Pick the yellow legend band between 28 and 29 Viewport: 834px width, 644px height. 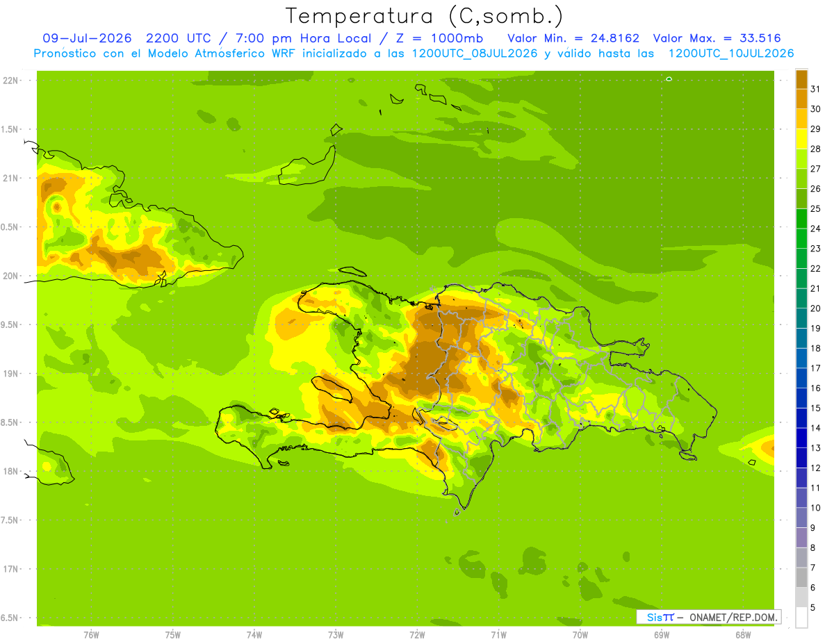pos(801,139)
